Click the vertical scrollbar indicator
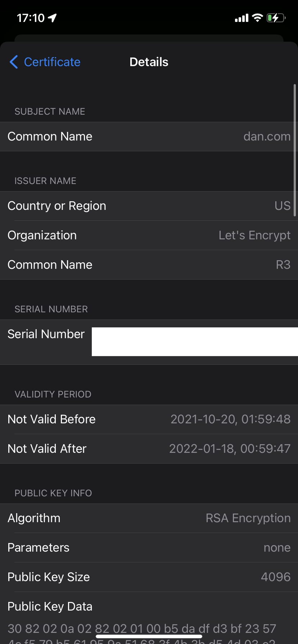The height and width of the screenshot is (644, 298). (295, 150)
